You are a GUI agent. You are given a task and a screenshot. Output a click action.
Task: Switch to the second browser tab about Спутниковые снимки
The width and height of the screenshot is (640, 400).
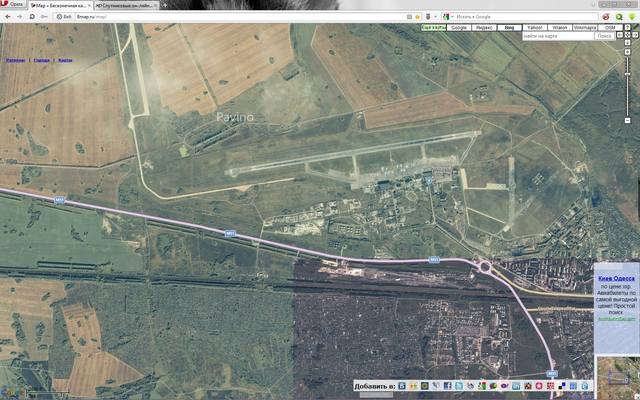click(x=125, y=5)
